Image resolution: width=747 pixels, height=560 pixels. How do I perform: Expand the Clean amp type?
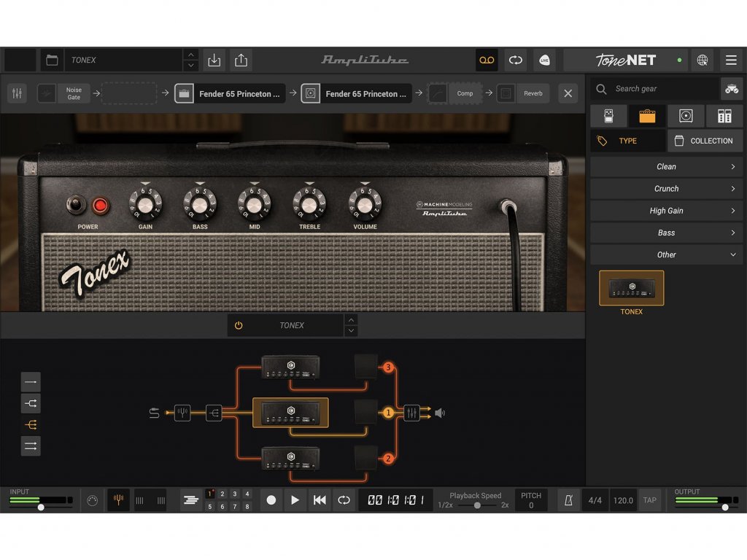coord(667,167)
